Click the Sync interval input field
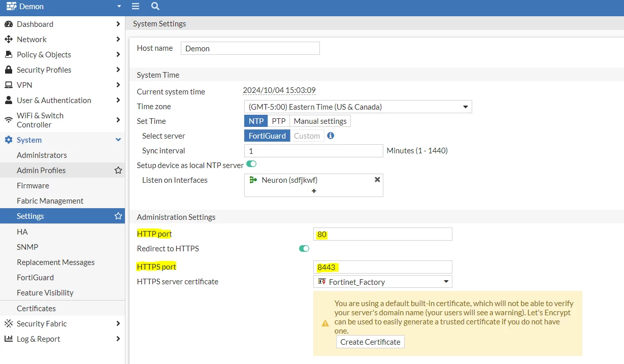The width and height of the screenshot is (624, 364). (314, 151)
